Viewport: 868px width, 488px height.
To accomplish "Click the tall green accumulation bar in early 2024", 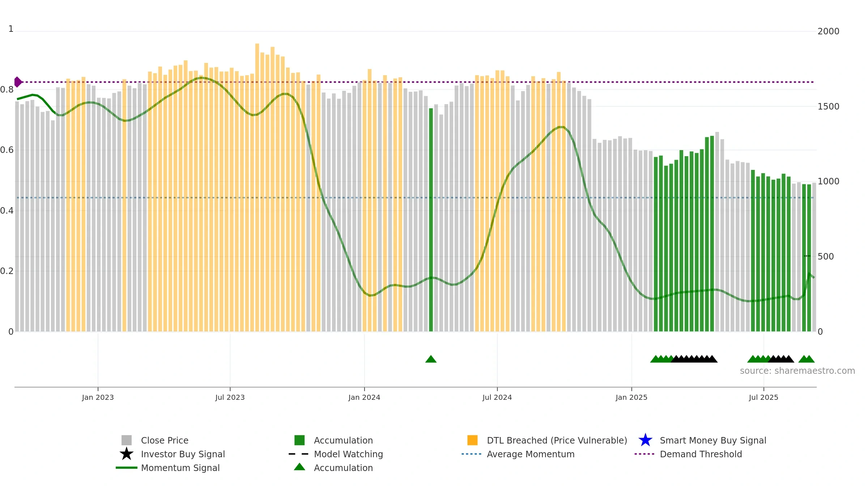I will pyautogui.click(x=431, y=220).
